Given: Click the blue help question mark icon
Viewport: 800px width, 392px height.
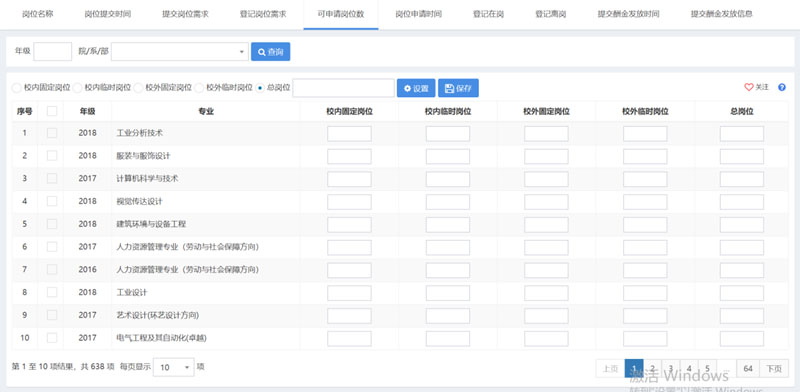Looking at the screenshot, I should pos(782,88).
